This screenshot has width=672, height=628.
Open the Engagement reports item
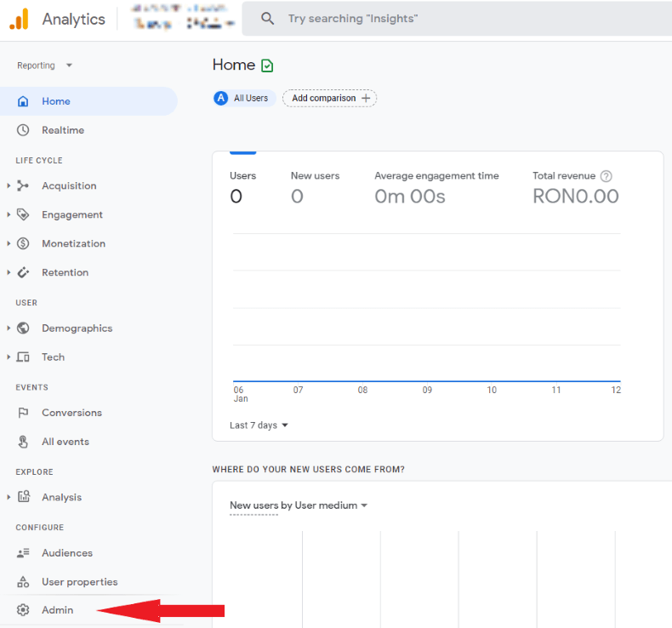click(72, 214)
